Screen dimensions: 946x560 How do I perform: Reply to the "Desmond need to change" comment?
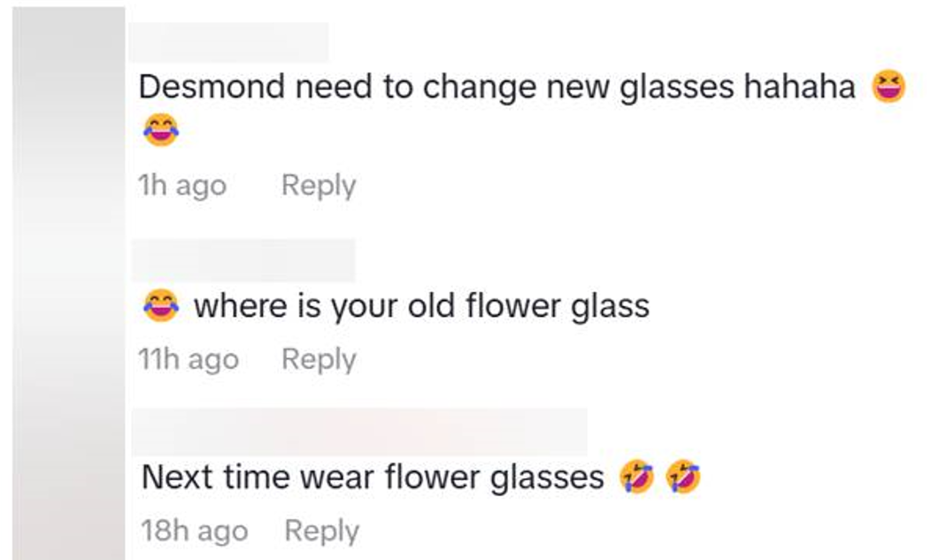[318, 186]
